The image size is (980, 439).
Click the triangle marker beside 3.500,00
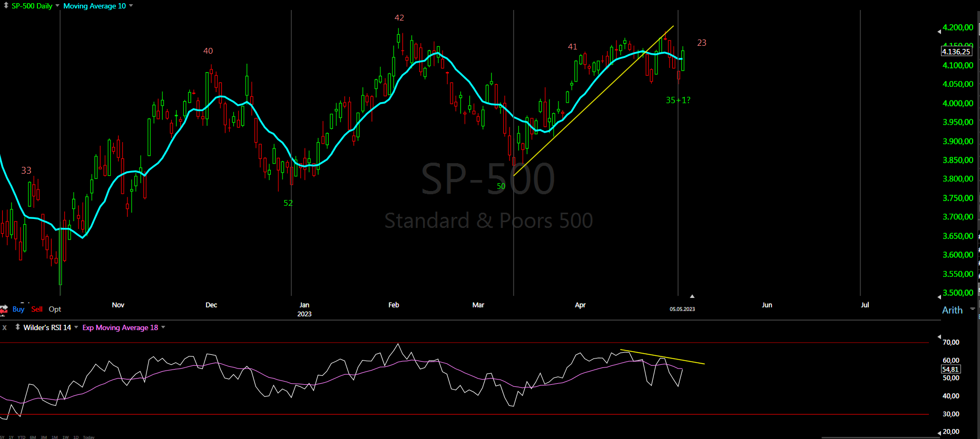point(939,296)
